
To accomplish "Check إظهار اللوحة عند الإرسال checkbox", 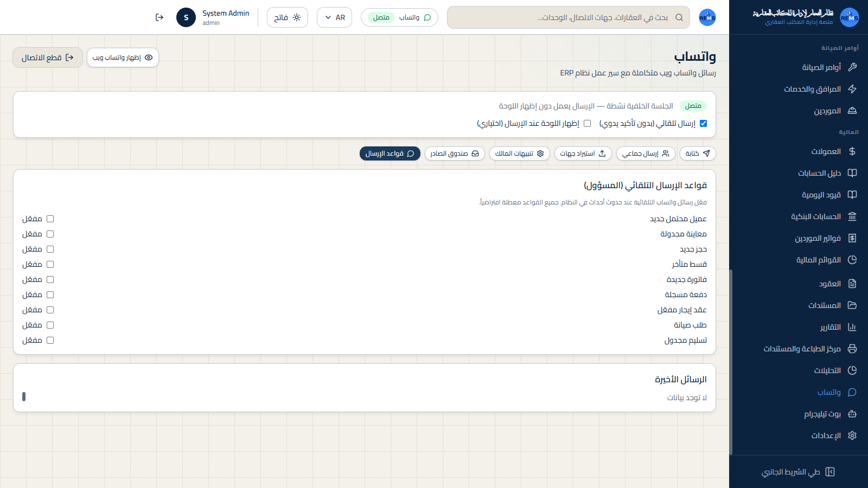I will coord(587,123).
